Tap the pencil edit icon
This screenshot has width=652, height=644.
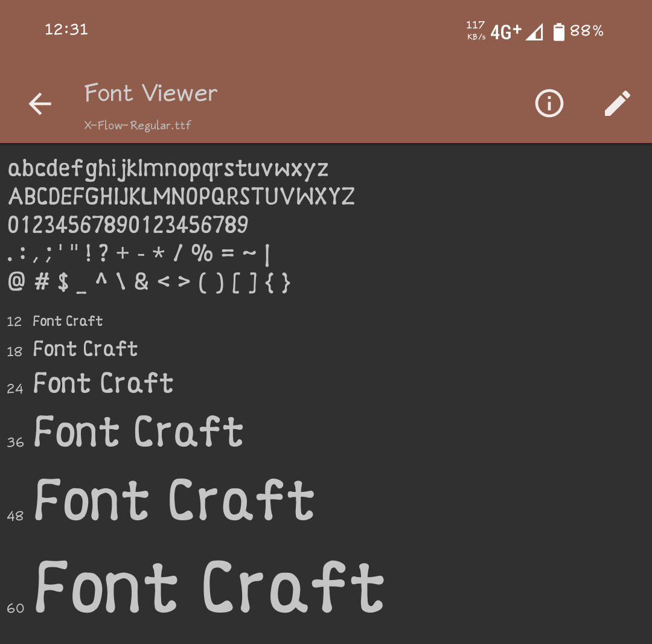tap(617, 103)
